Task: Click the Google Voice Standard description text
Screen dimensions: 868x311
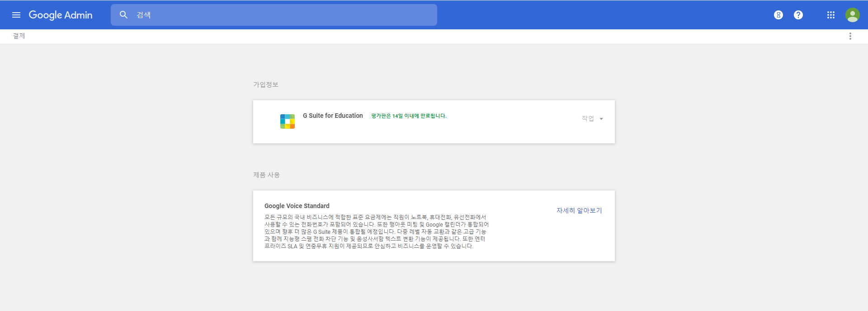Action: click(x=377, y=232)
